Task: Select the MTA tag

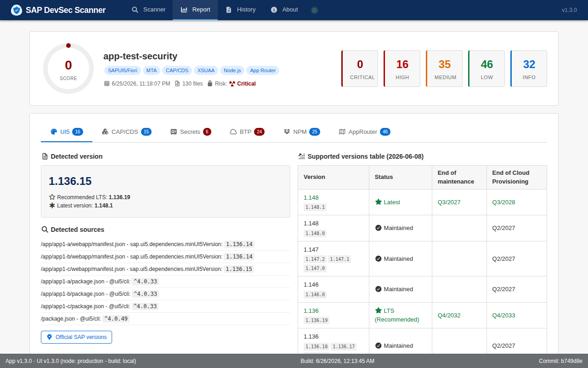Action: (x=152, y=70)
